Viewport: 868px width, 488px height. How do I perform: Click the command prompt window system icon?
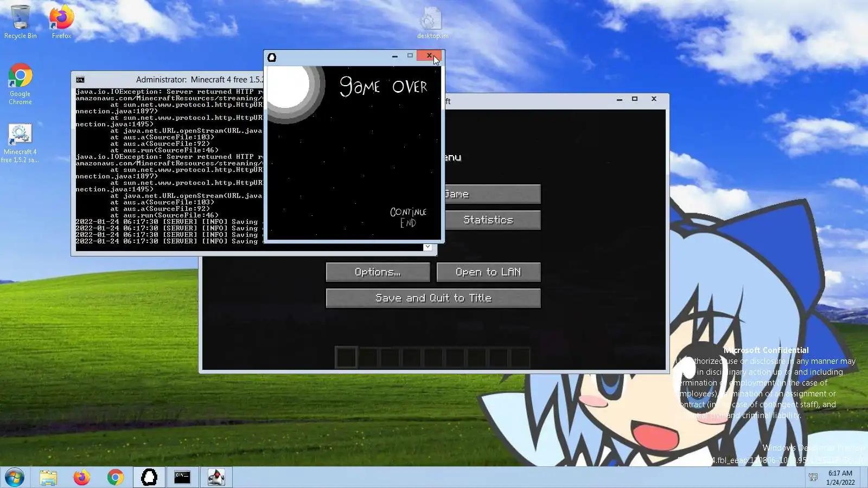pyautogui.click(x=80, y=80)
